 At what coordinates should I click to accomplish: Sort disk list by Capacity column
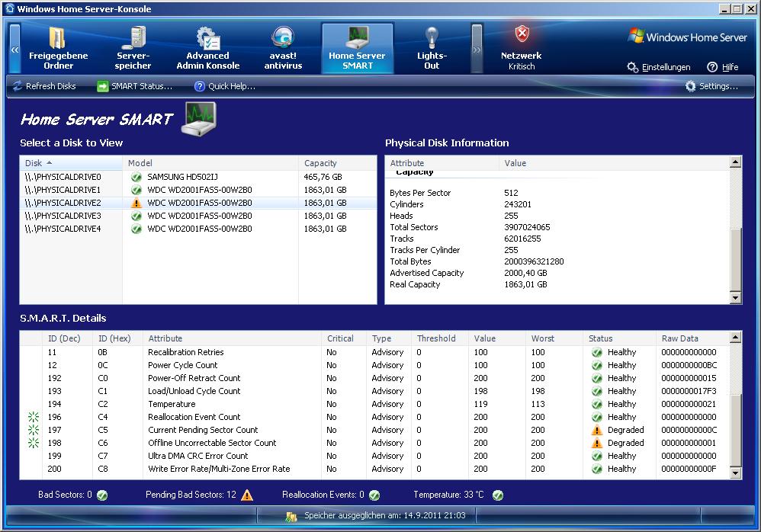tap(337, 163)
